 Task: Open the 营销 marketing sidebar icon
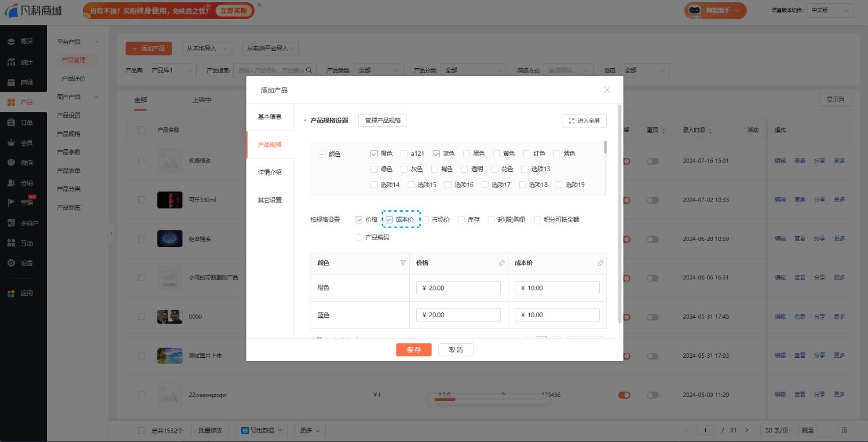[x=11, y=203]
